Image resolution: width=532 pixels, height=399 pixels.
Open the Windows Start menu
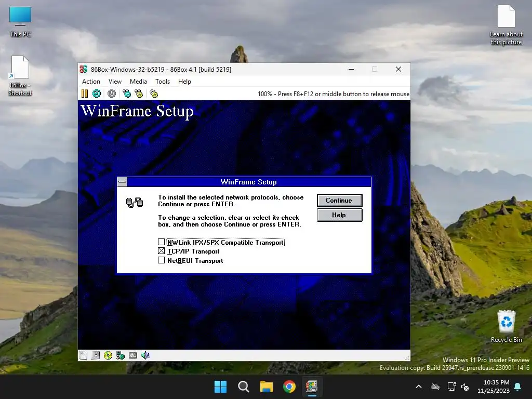(x=220, y=387)
